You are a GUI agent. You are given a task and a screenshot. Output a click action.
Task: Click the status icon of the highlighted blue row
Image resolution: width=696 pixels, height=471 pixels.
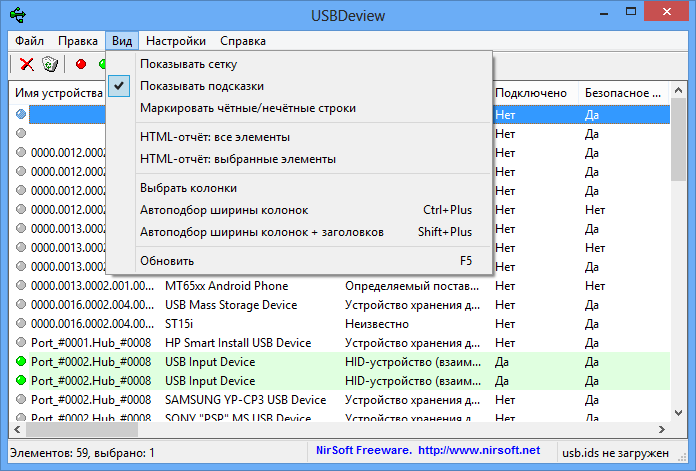(21, 114)
